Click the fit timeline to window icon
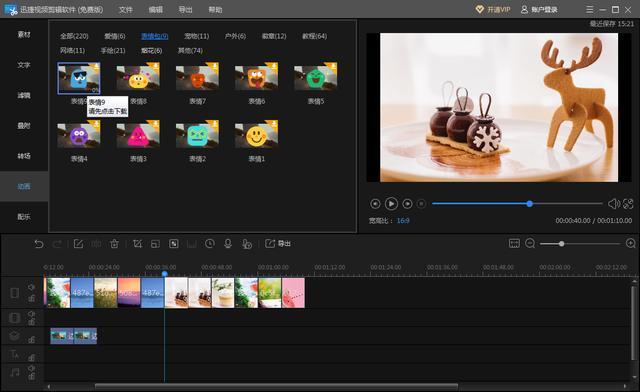The width and height of the screenshot is (640, 392). [514, 243]
